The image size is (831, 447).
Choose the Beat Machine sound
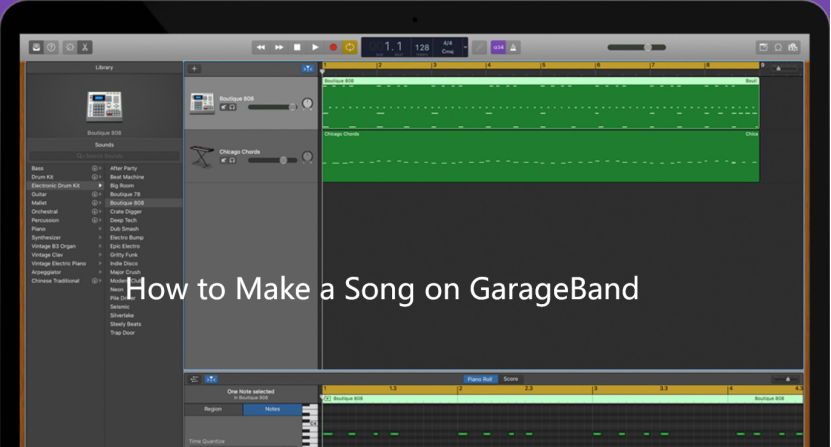(x=127, y=177)
